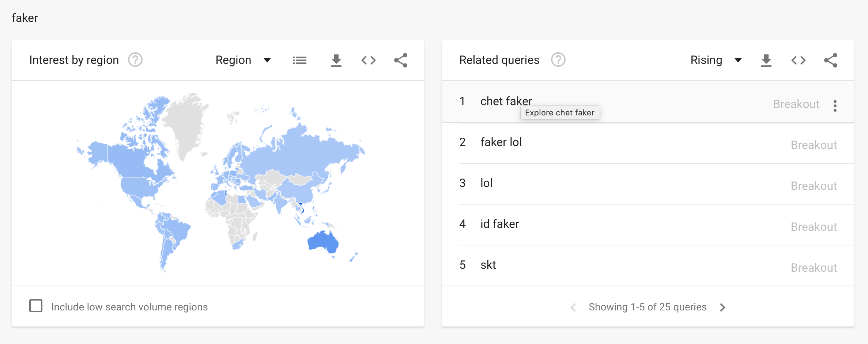Viewport: 868px width, 344px height.
Task: Open three-dot menu for chet faker
Action: tap(835, 106)
